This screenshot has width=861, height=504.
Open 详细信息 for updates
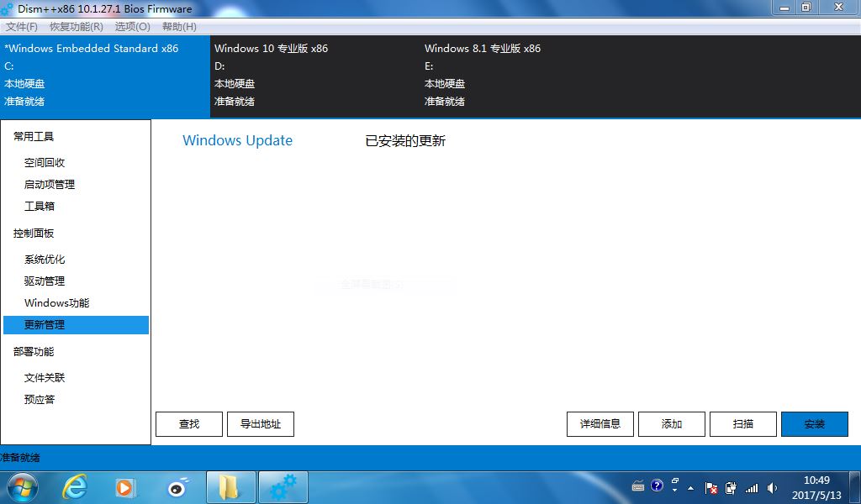coord(600,424)
